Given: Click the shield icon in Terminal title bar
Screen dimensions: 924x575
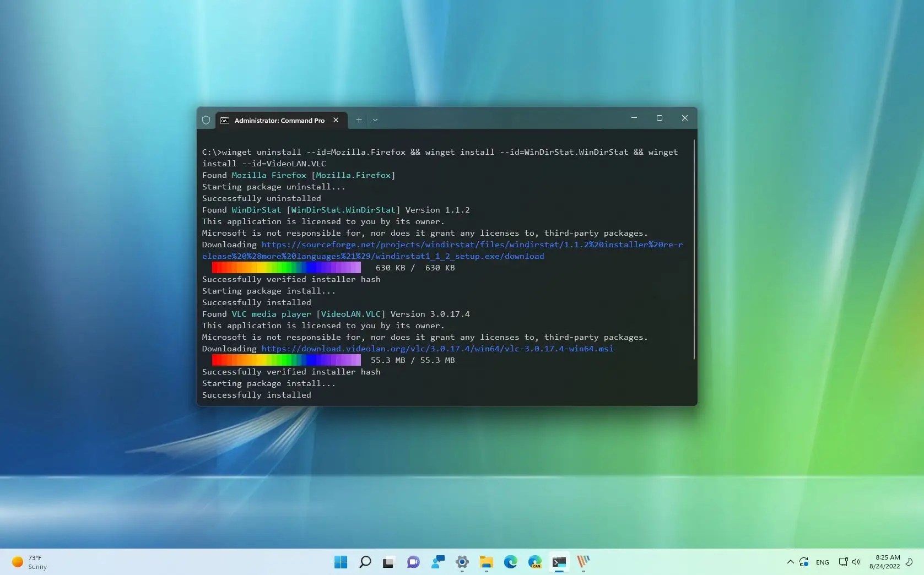Looking at the screenshot, I should click(206, 120).
